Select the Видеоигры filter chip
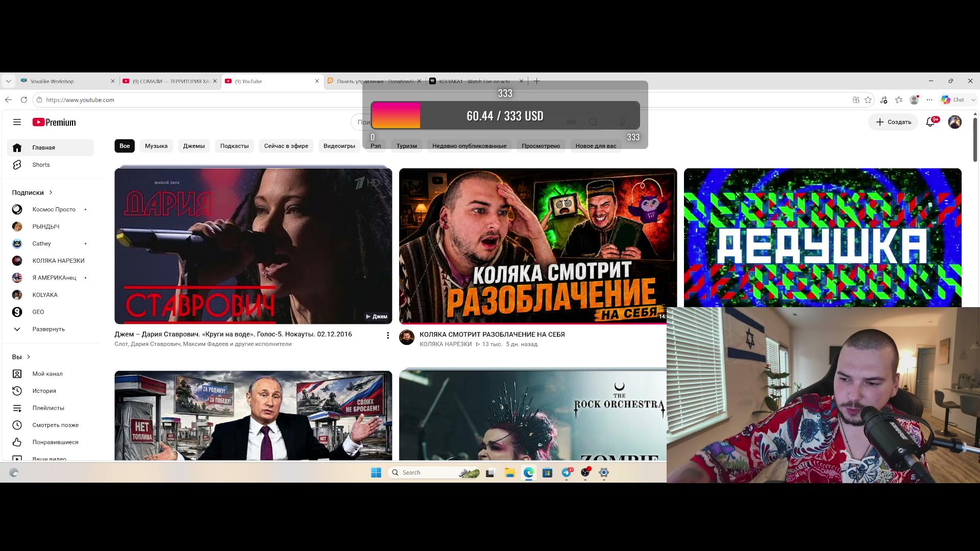980x551 pixels. [339, 146]
